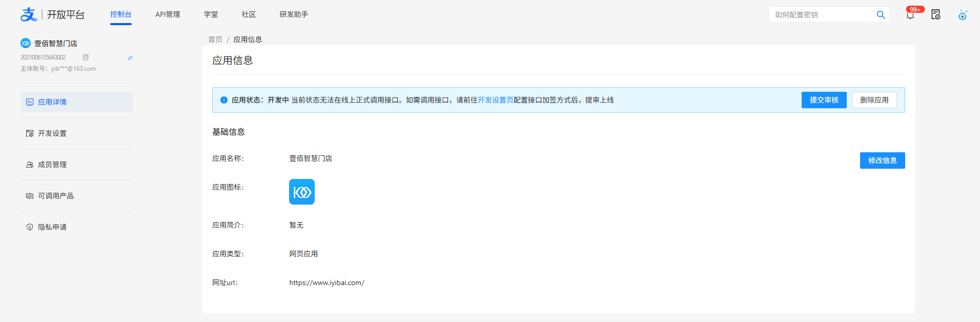980x322 pixels.
Task: Click the search magnifier icon
Action: tap(881, 15)
